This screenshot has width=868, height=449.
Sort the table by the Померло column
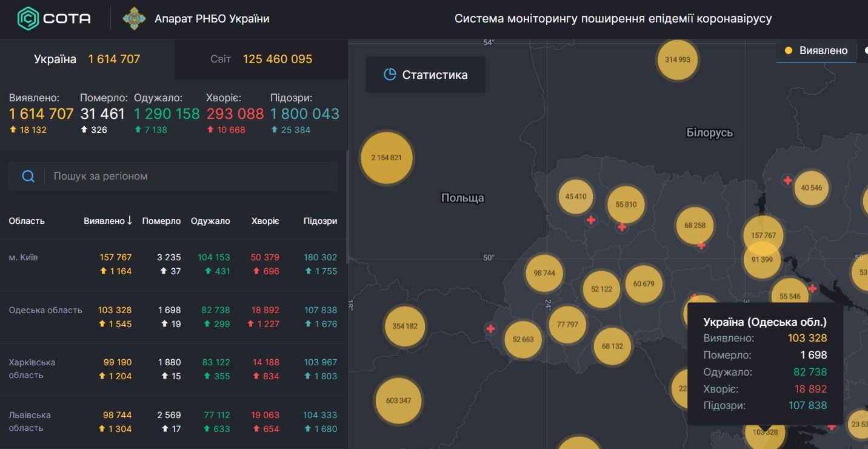pos(161,221)
